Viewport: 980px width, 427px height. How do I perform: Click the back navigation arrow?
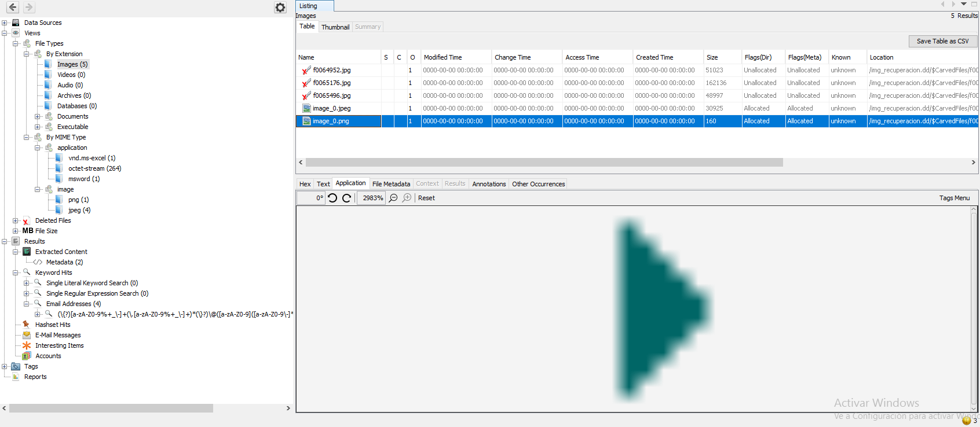click(12, 8)
